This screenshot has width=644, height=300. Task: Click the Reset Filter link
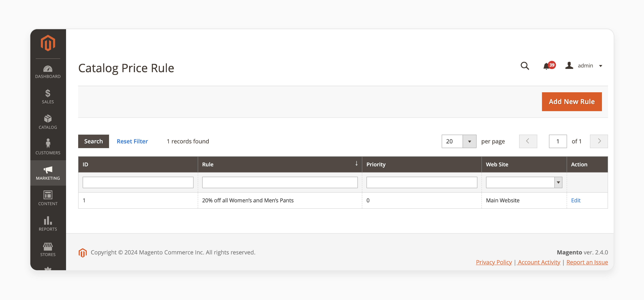(132, 141)
